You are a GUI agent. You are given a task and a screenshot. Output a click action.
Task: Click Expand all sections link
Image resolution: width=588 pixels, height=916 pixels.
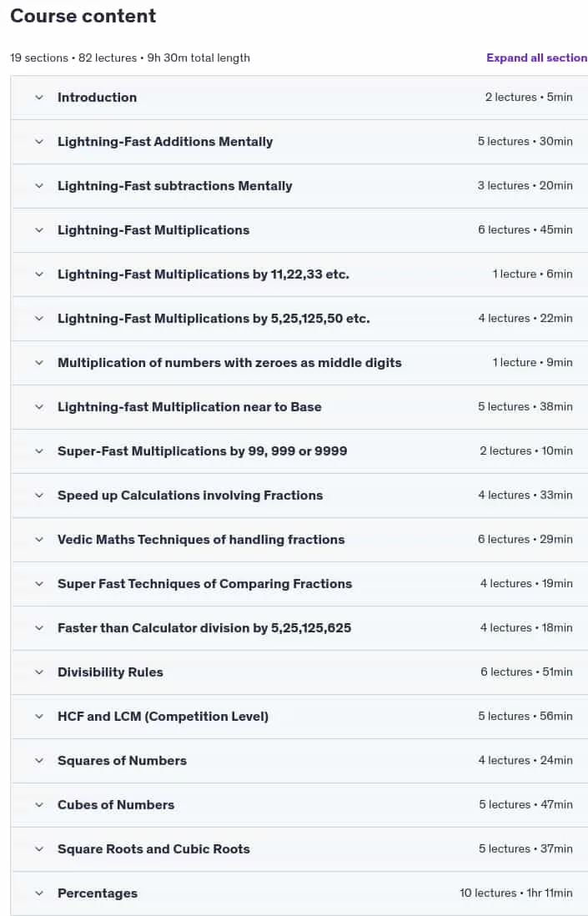[x=536, y=58]
